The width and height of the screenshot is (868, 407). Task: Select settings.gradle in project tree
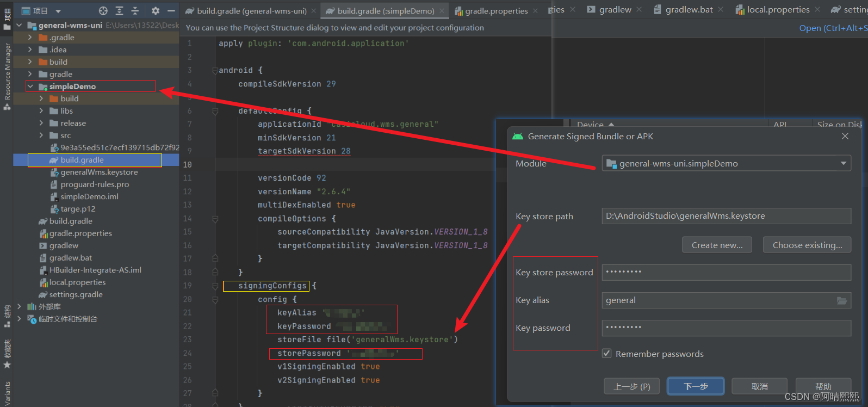[76, 294]
